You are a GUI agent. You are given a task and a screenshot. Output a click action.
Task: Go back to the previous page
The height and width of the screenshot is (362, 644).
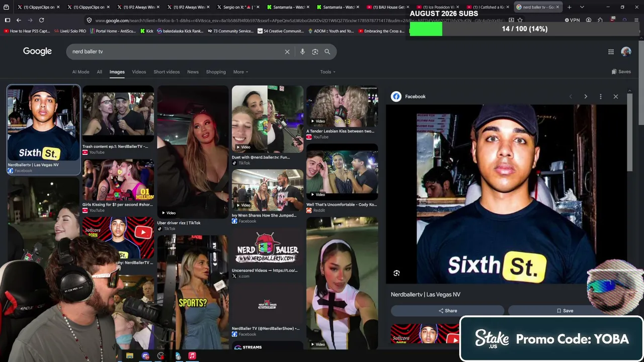[x=19, y=20]
